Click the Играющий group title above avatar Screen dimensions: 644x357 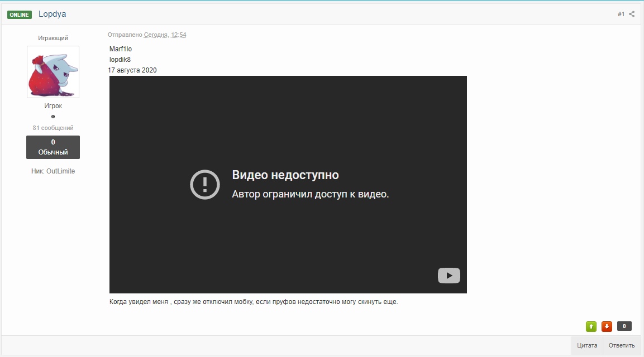point(53,38)
